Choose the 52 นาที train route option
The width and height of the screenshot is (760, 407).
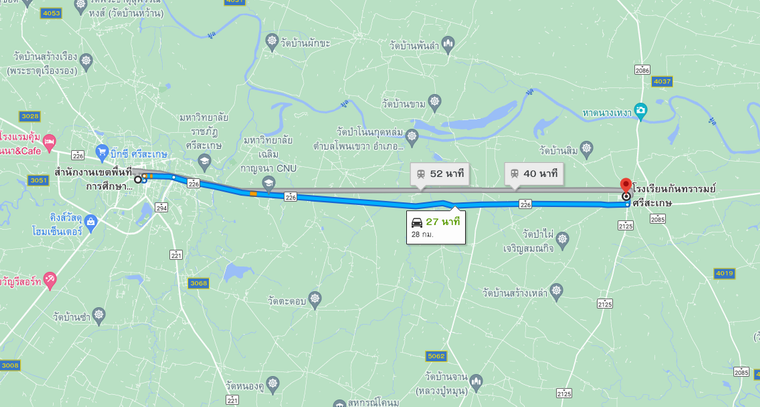(x=440, y=173)
